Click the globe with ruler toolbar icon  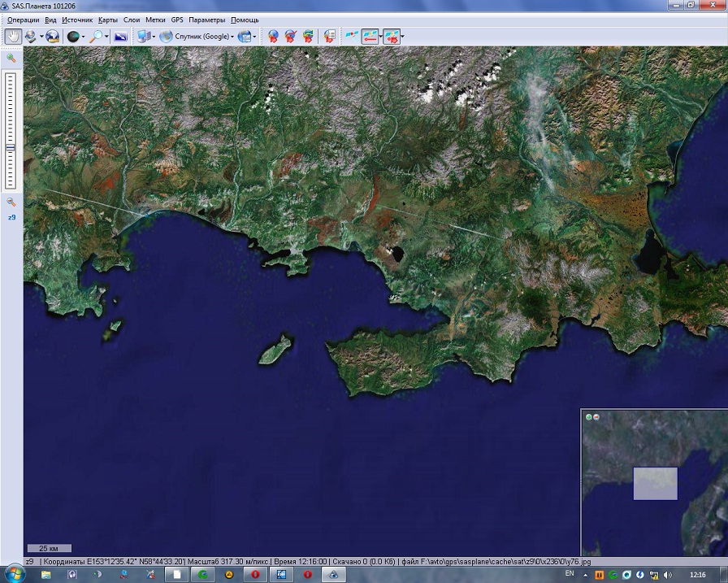point(53,37)
